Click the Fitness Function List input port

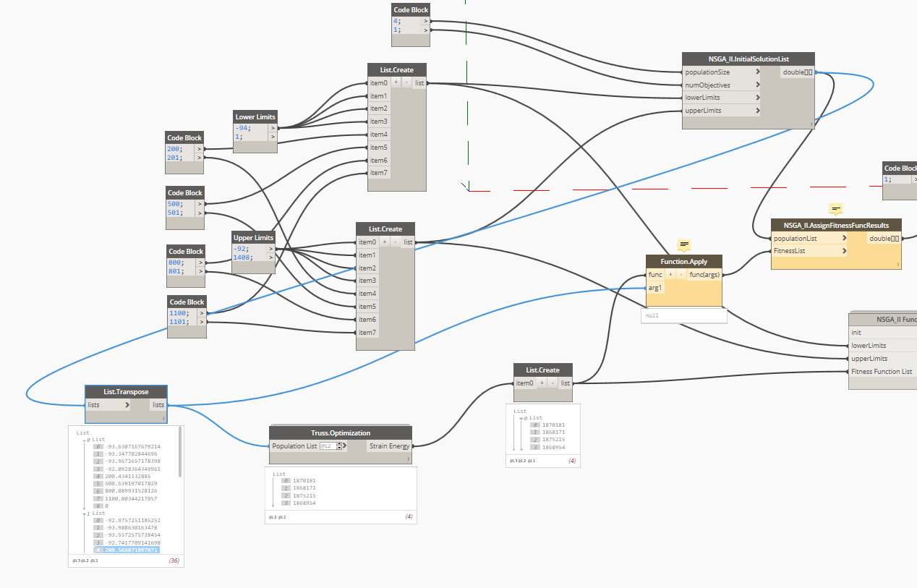pos(882,372)
